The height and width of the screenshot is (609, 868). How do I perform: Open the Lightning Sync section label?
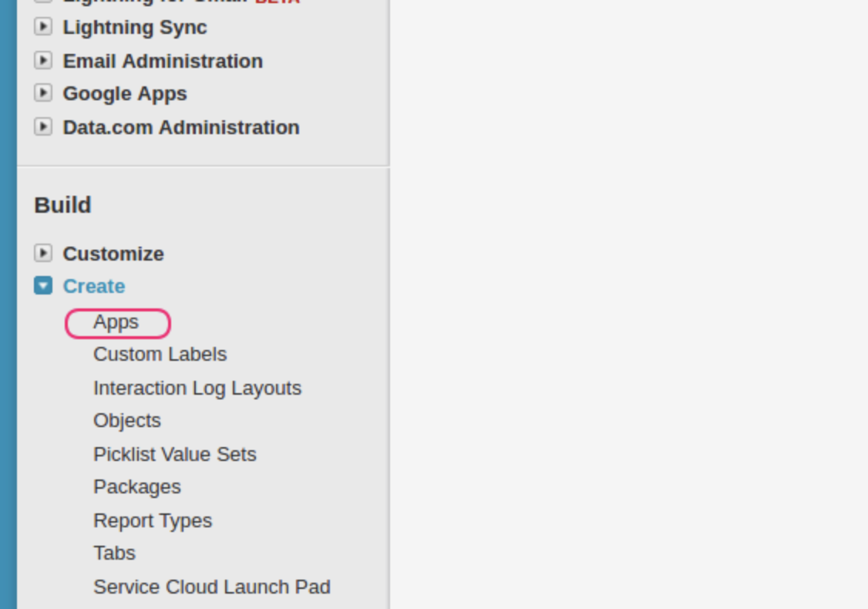coord(135,27)
